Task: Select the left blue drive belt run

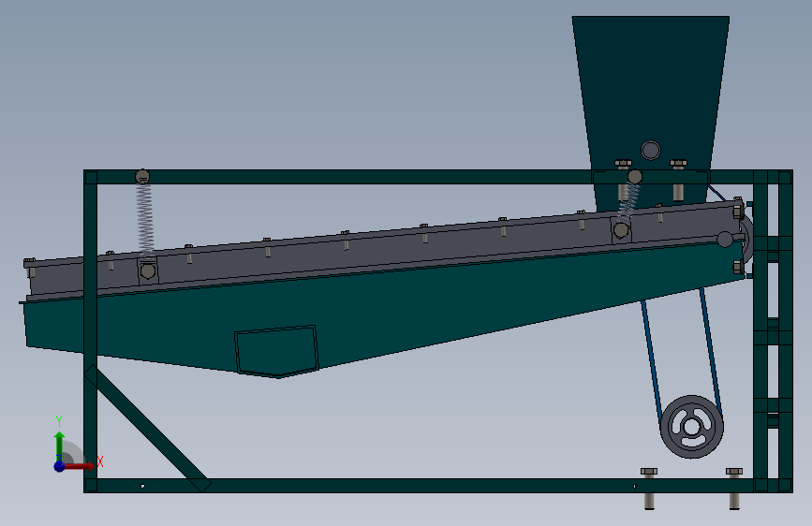Action: [x=653, y=362]
